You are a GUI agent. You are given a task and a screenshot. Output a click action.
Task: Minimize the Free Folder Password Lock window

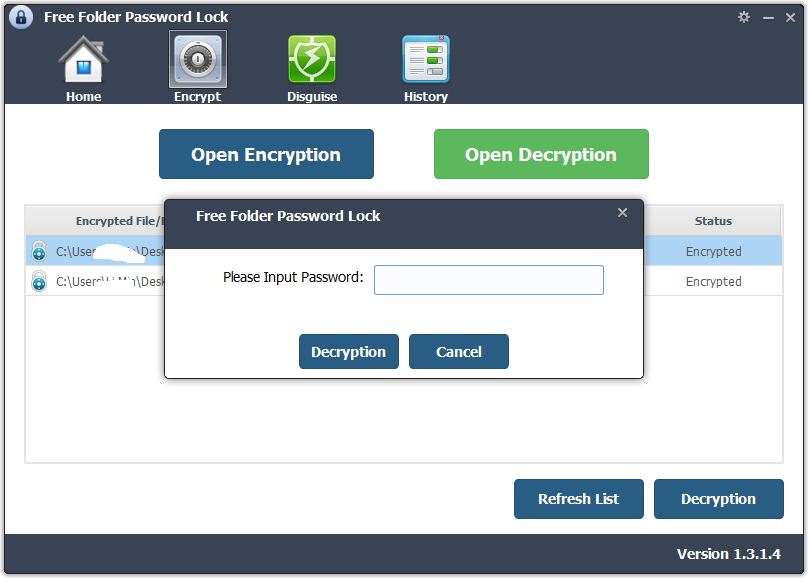point(768,18)
